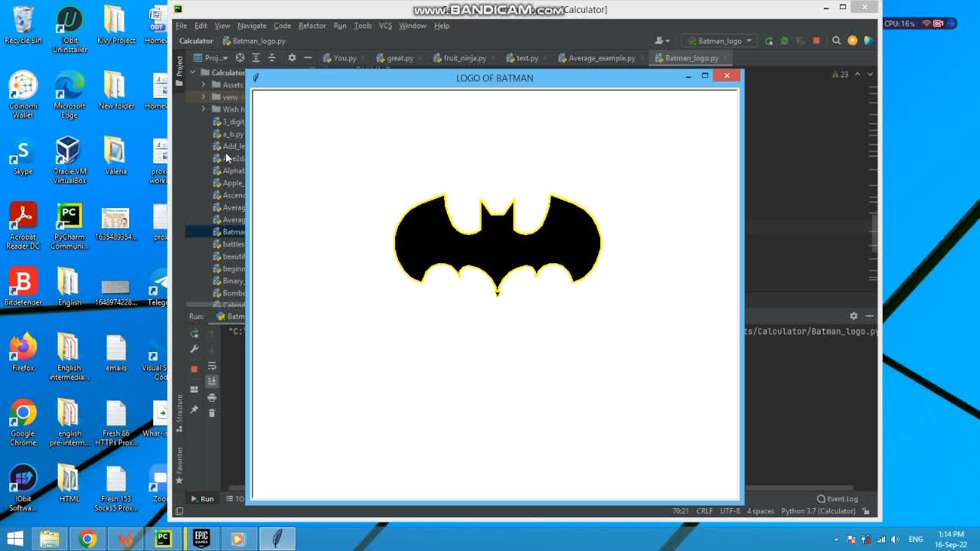The image size is (980, 551).
Task: Open the Refactor menu
Action: point(312,25)
